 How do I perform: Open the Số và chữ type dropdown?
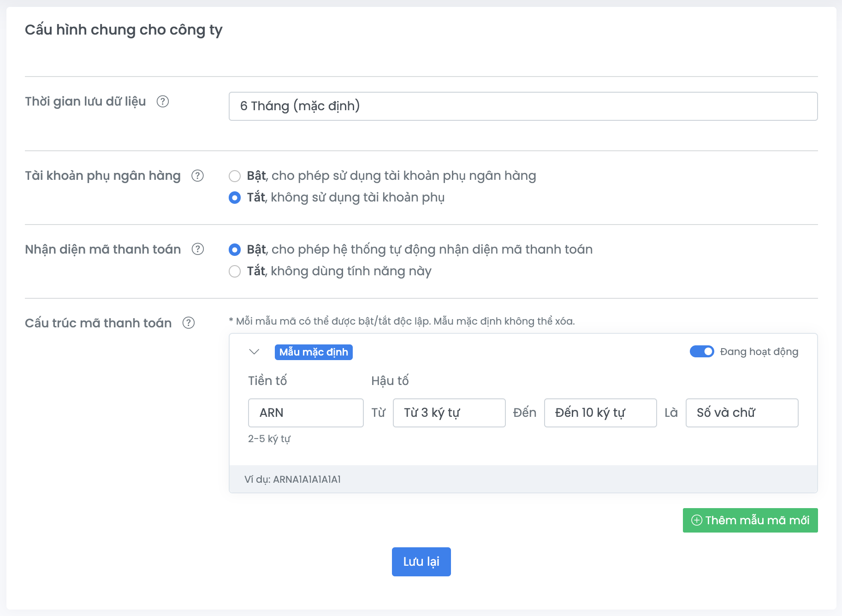pos(741,413)
